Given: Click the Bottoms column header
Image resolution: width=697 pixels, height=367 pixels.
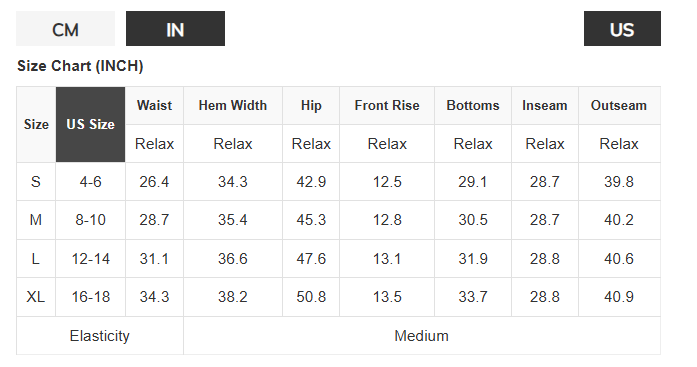Looking at the screenshot, I should coord(473,106).
